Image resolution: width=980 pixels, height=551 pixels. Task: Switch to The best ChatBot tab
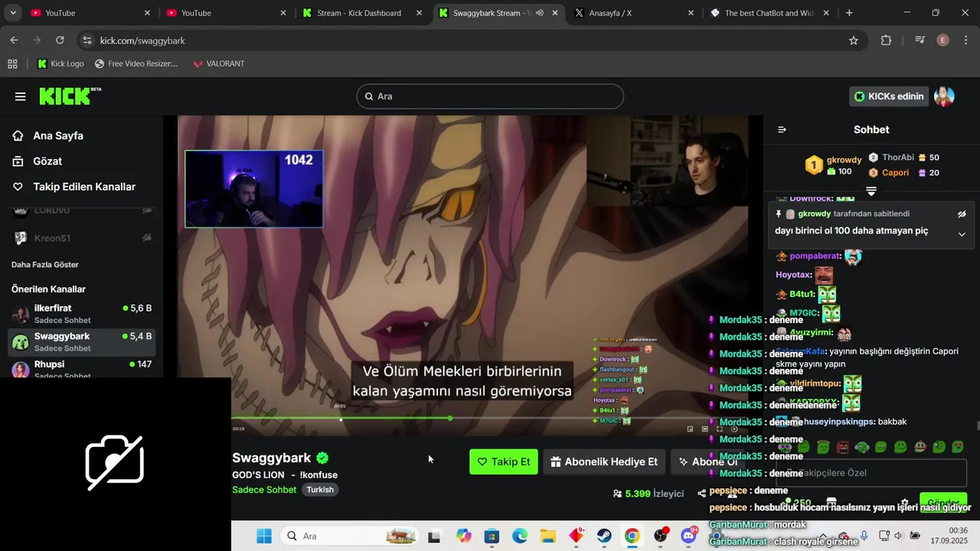coord(769,13)
